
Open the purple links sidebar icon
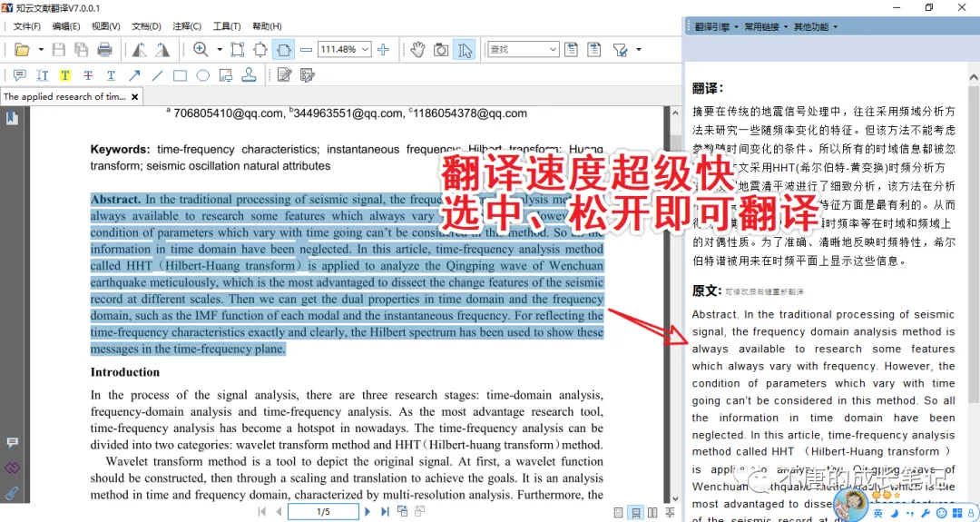[12, 468]
